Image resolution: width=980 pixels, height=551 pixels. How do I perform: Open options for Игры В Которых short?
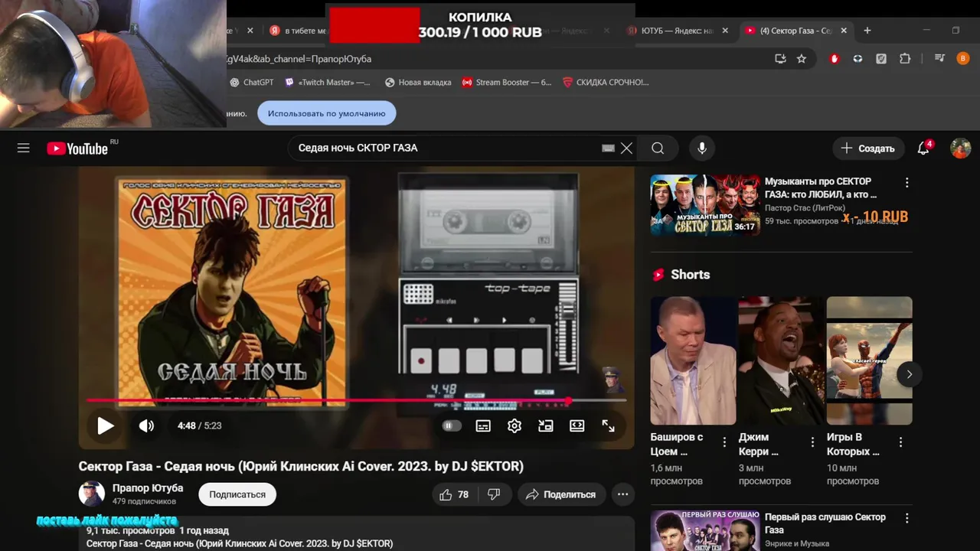pos(901,442)
